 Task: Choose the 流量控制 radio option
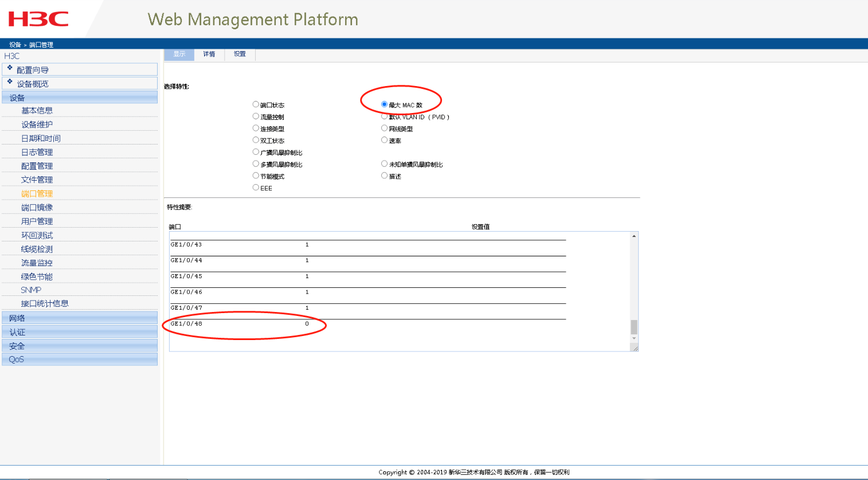point(256,116)
